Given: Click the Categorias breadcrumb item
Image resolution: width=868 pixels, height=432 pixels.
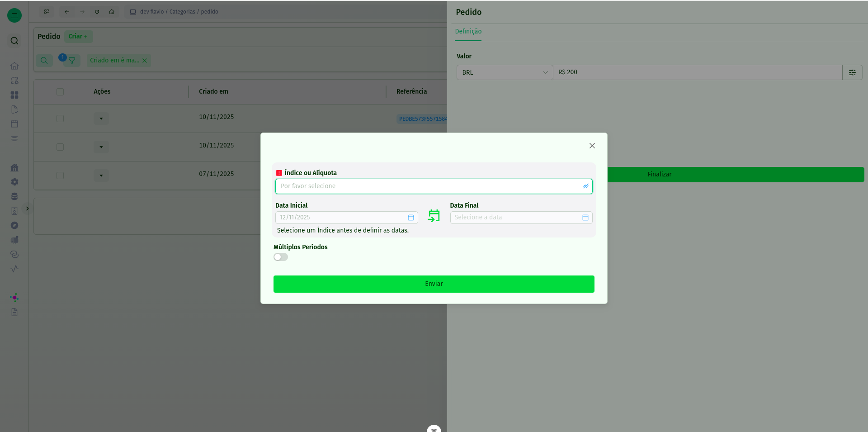Looking at the screenshot, I should tap(182, 12).
